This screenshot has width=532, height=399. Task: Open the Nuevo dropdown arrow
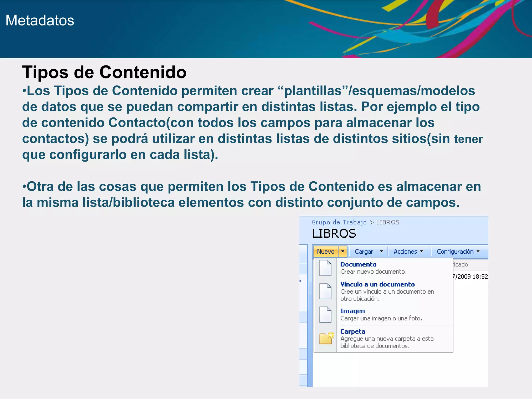(343, 251)
